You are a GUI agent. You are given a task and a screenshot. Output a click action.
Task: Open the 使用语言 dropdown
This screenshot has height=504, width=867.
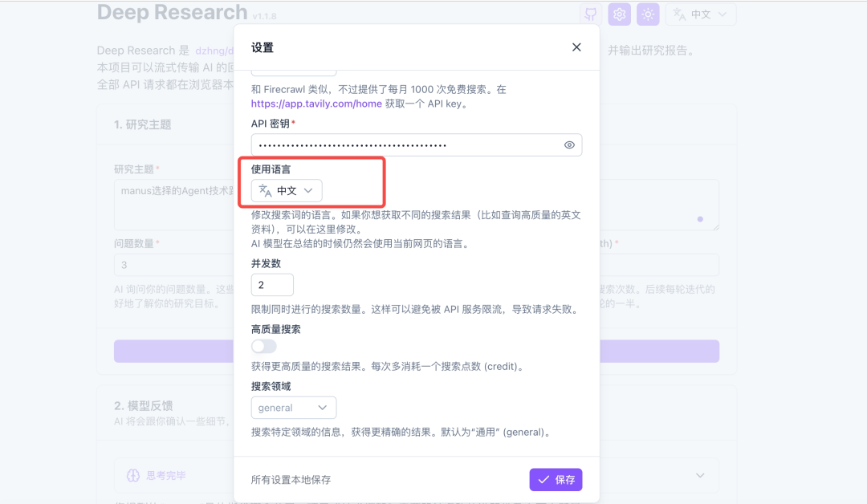point(287,191)
